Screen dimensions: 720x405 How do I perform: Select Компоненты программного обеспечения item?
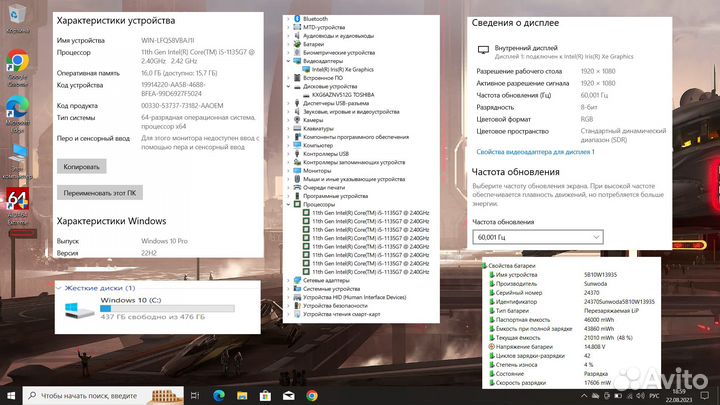(x=356, y=137)
